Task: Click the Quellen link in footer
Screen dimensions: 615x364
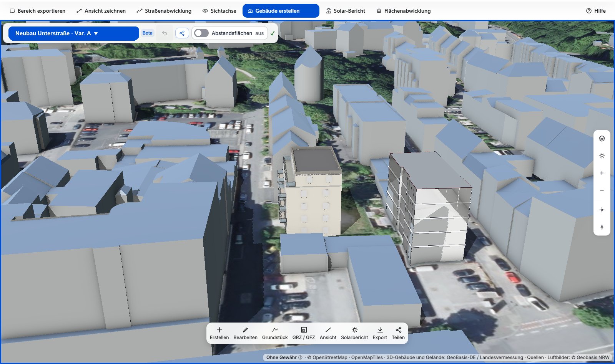Action: (535, 357)
